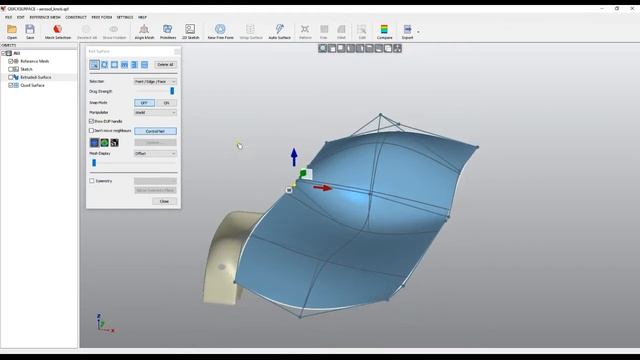Collapse the All tree node

3,53
